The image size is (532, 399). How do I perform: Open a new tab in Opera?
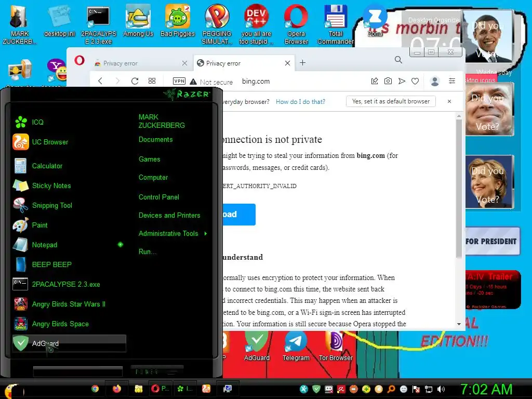click(303, 63)
